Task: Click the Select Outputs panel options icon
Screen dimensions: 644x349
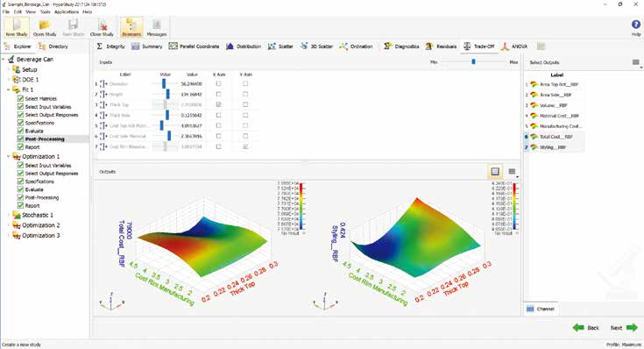Action: click(636, 62)
